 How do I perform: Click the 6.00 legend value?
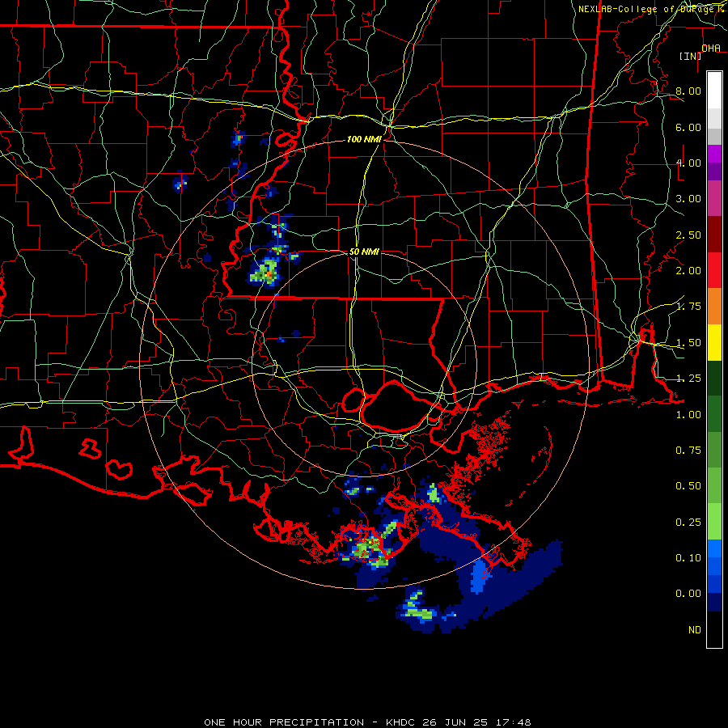click(688, 127)
